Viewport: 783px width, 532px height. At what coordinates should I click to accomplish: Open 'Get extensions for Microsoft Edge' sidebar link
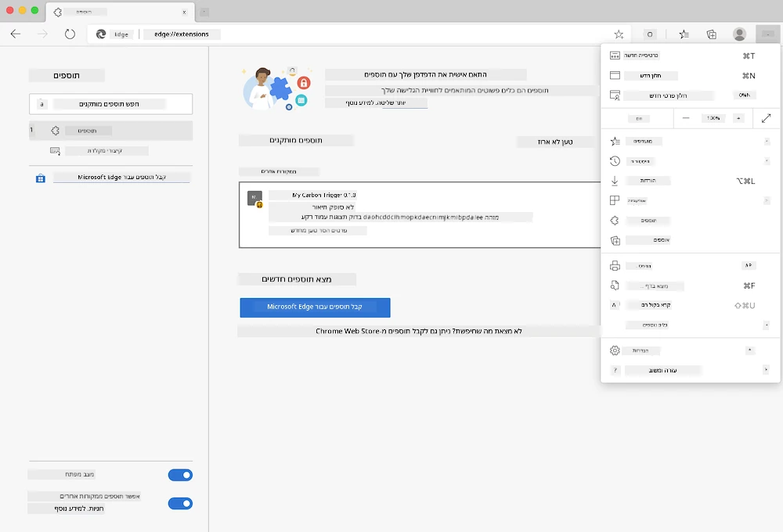click(x=121, y=177)
